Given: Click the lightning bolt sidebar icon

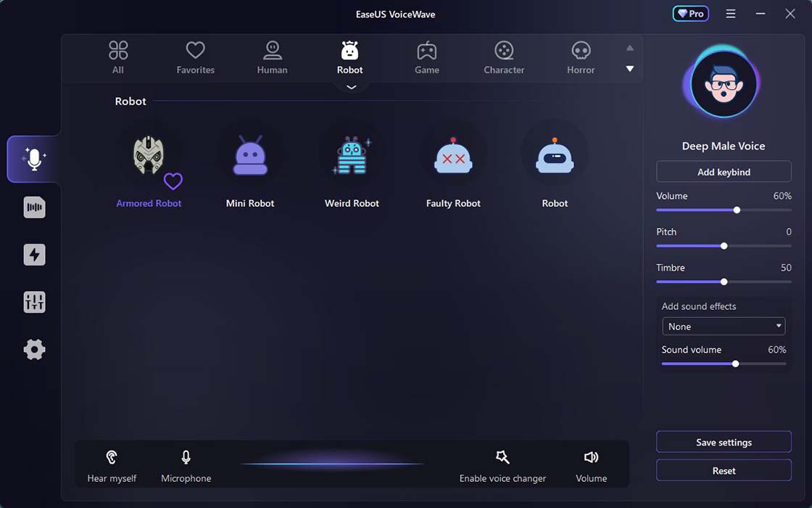Looking at the screenshot, I should click(x=34, y=255).
